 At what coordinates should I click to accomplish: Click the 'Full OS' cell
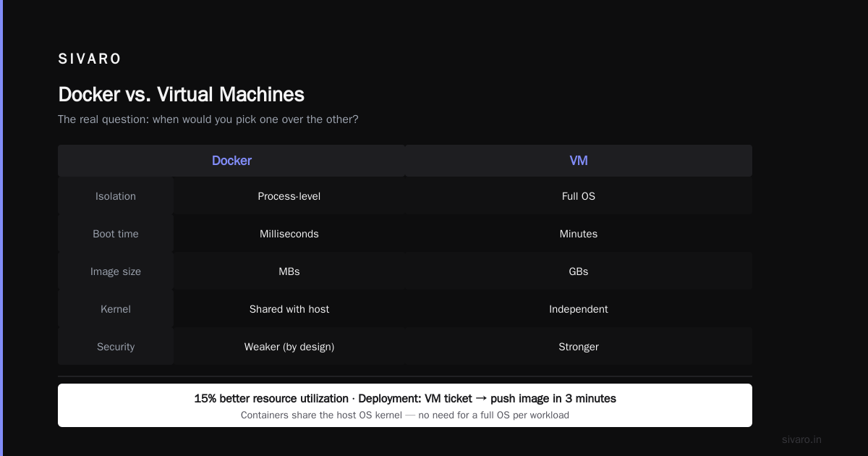click(x=579, y=196)
